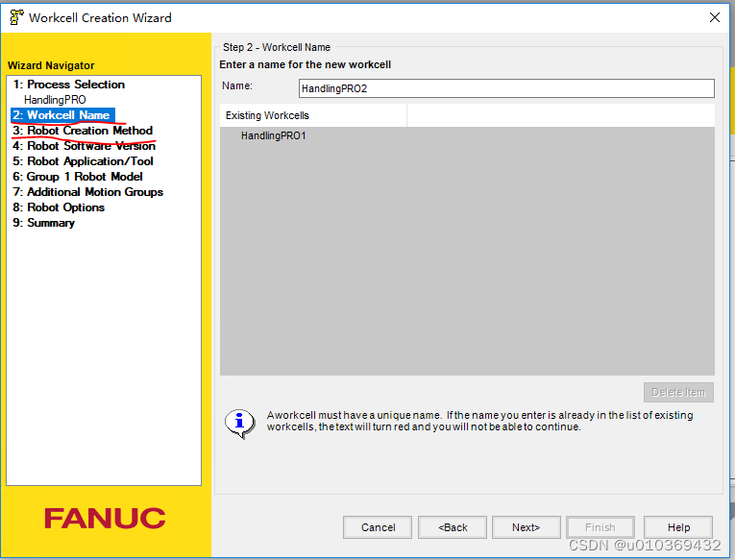Select step 2: Workcell Name

pyautogui.click(x=62, y=115)
